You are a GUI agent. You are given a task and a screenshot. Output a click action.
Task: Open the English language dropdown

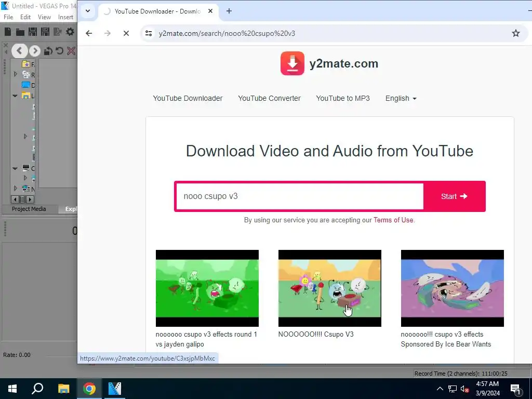tap(401, 98)
